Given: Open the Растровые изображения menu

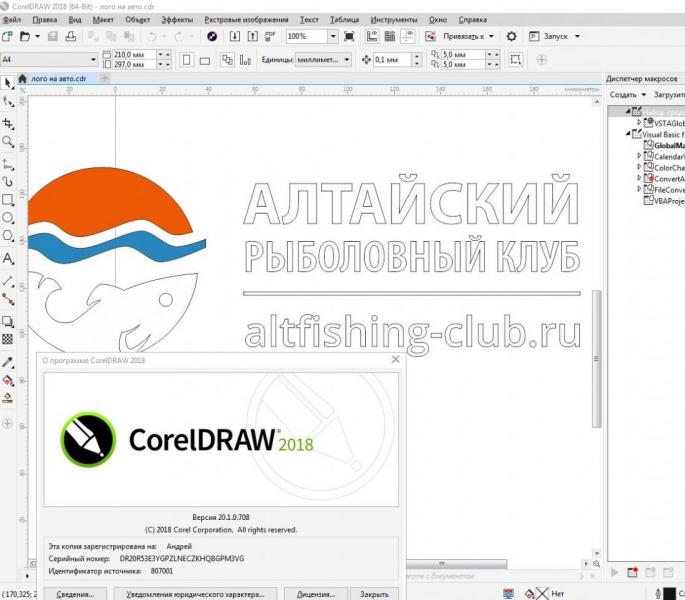Looking at the screenshot, I should click(246, 20).
